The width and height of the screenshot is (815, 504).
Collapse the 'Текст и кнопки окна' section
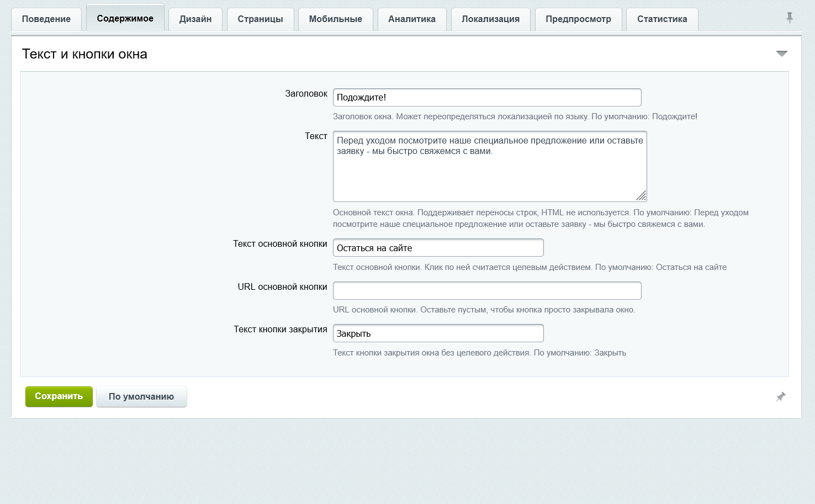(x=781, y=54)
